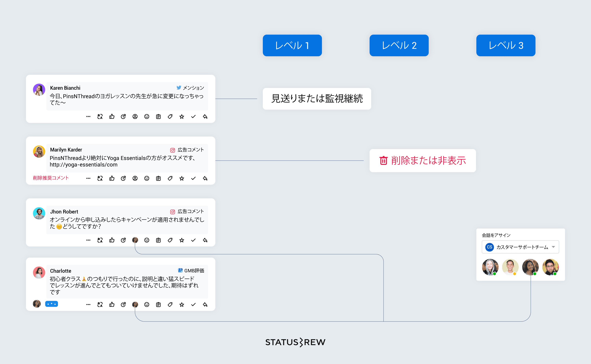Click sentiment smiley on Marilyn Karder's comment

147,178
